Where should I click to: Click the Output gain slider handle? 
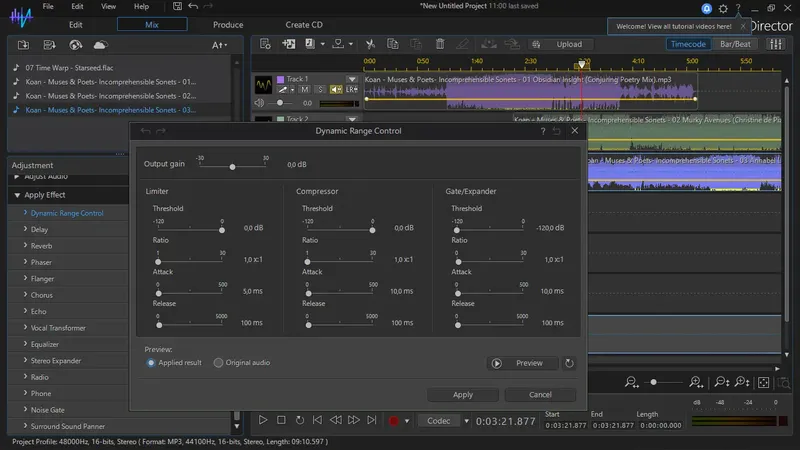click(232, 167)
